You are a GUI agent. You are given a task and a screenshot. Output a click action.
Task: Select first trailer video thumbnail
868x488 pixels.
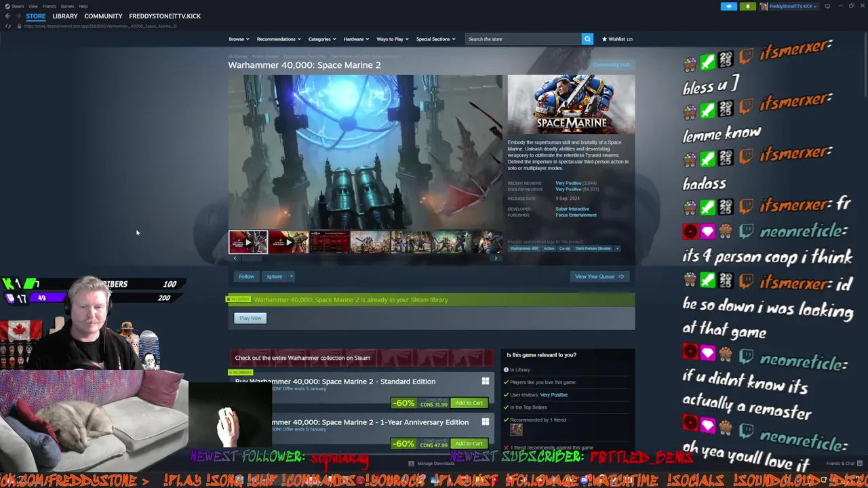pos(248,242)
